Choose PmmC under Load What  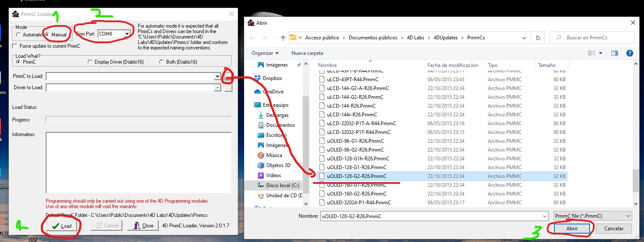point(18,62)
